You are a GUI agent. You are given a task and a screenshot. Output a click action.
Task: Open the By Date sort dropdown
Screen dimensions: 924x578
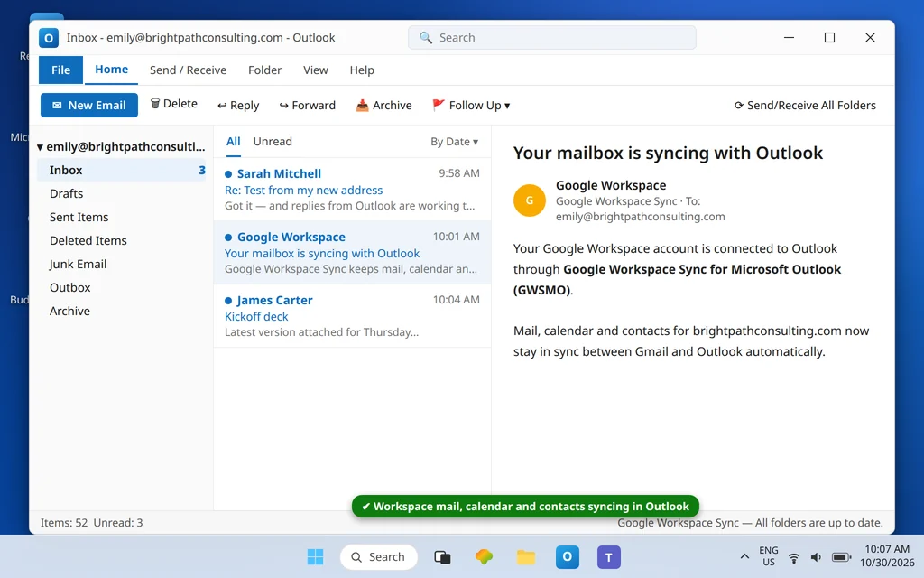point(455,142)
